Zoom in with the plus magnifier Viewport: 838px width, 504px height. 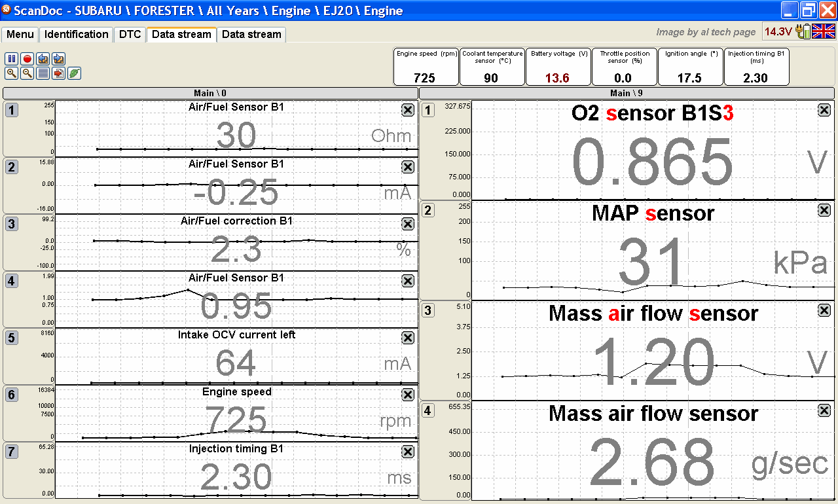pyautogui.click(x=12, y=73)
